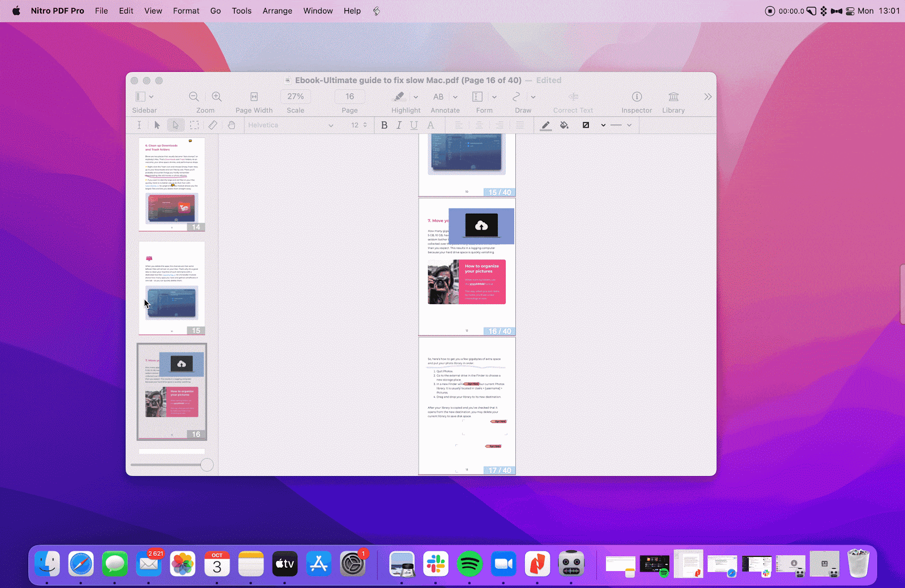Image resolution: width=905 pixels, height=588 pixels.
Task: Open Slack from the Dock
Action: coord(436,564)
